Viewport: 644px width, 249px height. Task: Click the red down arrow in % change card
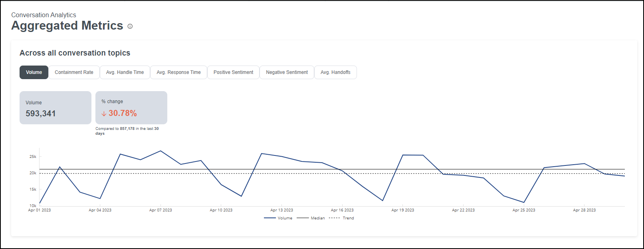pos(104,114)
